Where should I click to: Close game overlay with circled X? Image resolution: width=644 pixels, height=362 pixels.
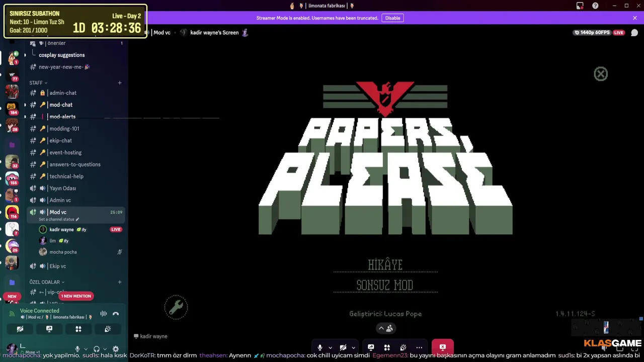tap(601, 74)
